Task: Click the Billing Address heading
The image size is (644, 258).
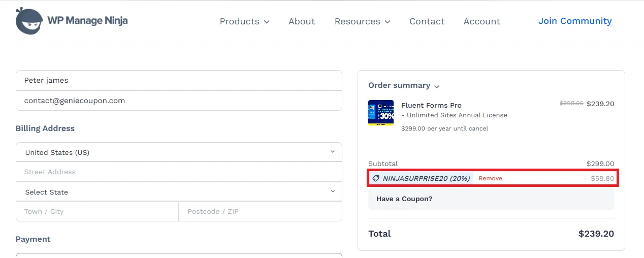Action: (45, 128)
